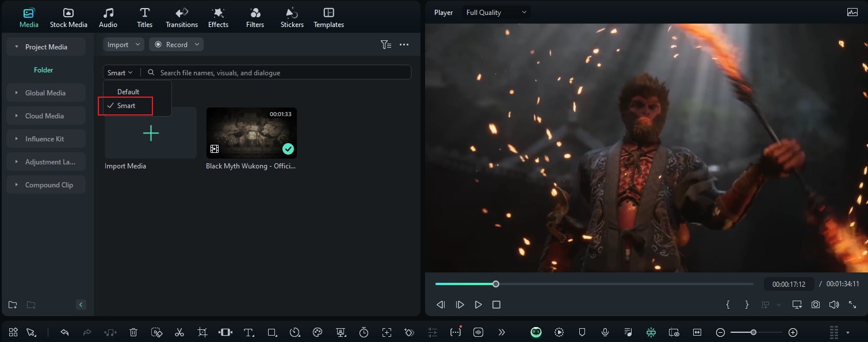Open the three-dots more options menu
The width and height of the screenshot is (868, 342).
404,44
